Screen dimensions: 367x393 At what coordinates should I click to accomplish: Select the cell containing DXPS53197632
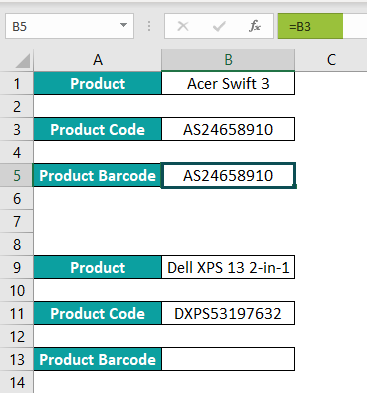point(228,313)
